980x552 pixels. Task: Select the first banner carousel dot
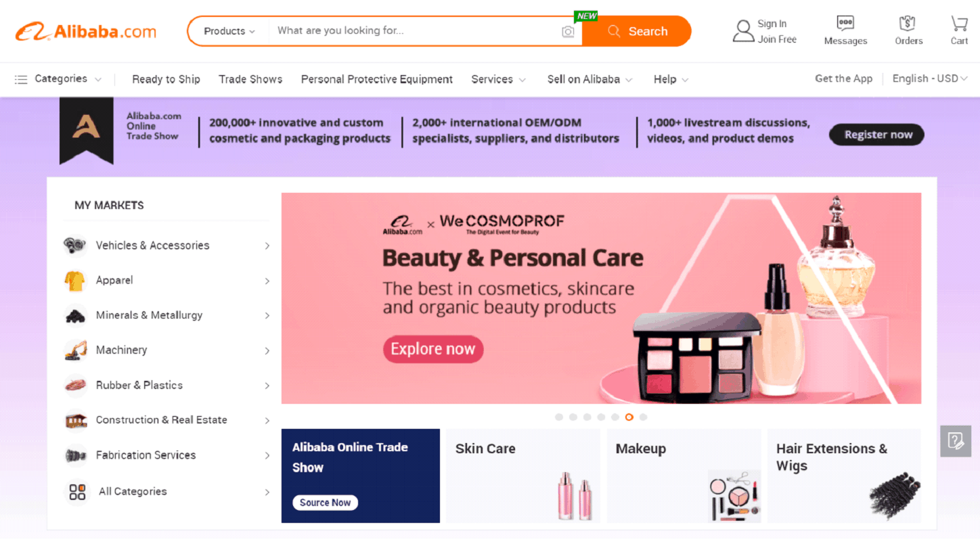[x=559, y=417]
